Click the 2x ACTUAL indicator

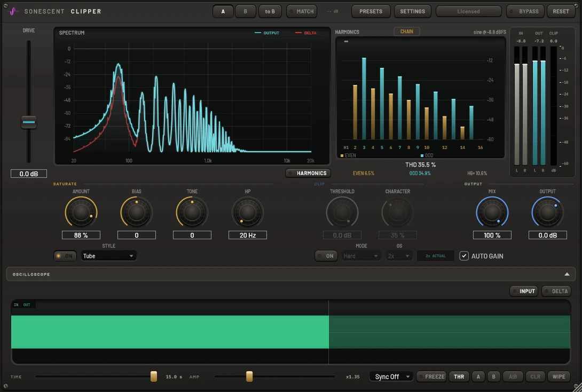coord(435,256)
